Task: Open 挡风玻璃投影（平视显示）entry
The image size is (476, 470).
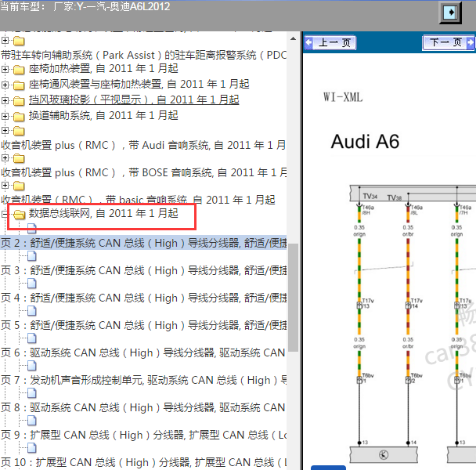Action: point(134,100)
